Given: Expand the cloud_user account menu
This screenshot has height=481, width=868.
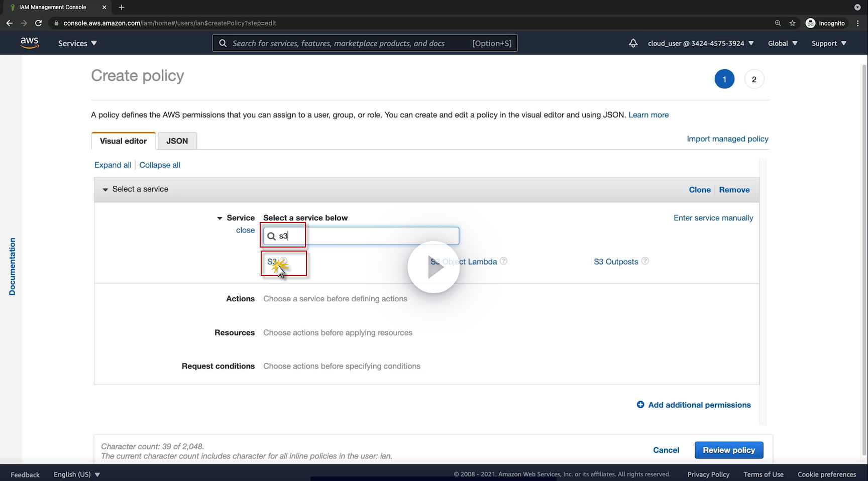Looking at the screenshot, I should (x=701, y=43).
